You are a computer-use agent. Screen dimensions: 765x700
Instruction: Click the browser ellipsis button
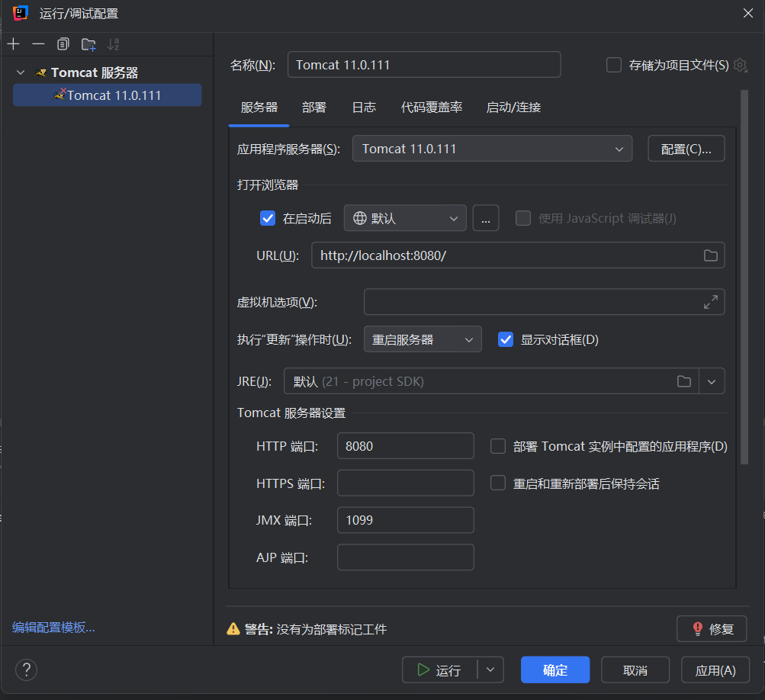pyautogui.click(x=485, y=218)
